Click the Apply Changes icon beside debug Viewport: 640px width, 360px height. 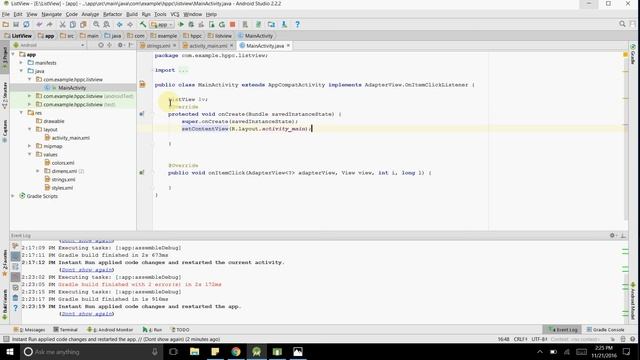(201, 24)
